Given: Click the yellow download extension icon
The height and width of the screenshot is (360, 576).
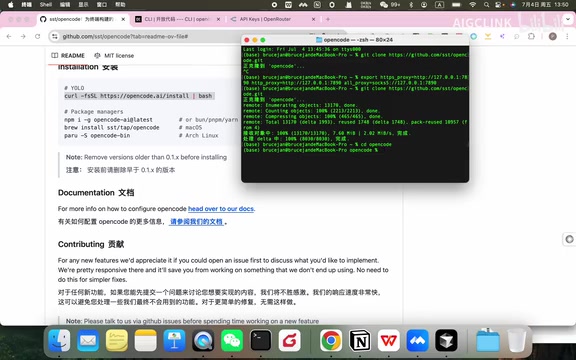Looking at the screenshot, I should [488, 36].
